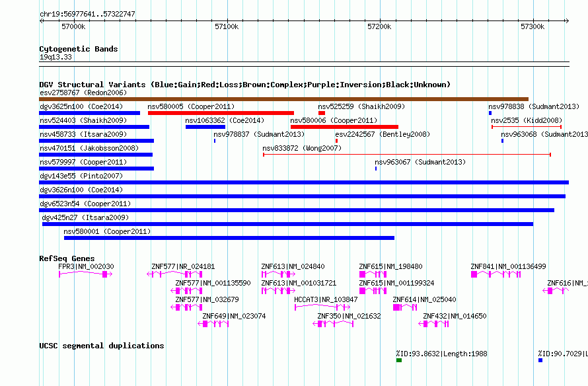This screenshot has width=588, height=386.
Task: Click the ZNF841|NM_001136499 gene label
Action: click(509, 267)
